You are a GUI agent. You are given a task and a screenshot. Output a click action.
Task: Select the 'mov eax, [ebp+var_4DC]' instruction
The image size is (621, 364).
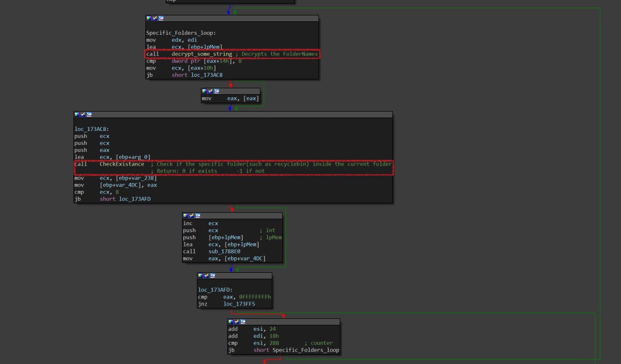pos(224,258)
